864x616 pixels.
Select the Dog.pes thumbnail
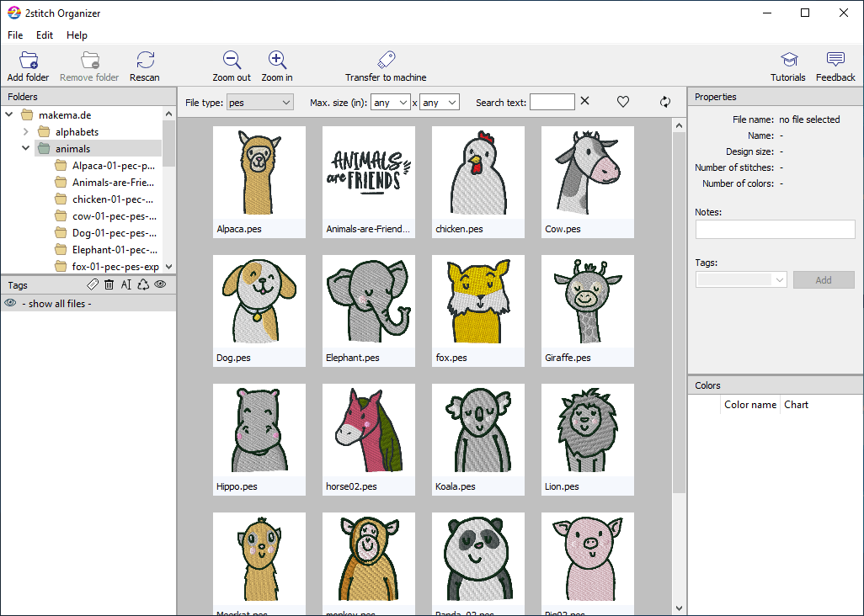click(x=259, y=311)
